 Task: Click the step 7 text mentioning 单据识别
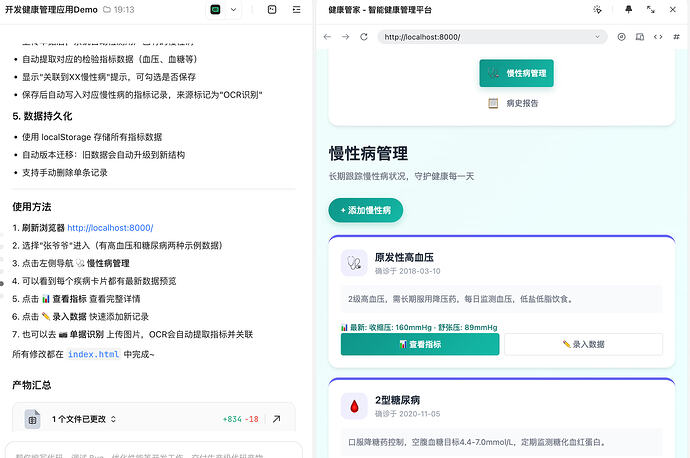pyautogui.click(x=132, y=334)
